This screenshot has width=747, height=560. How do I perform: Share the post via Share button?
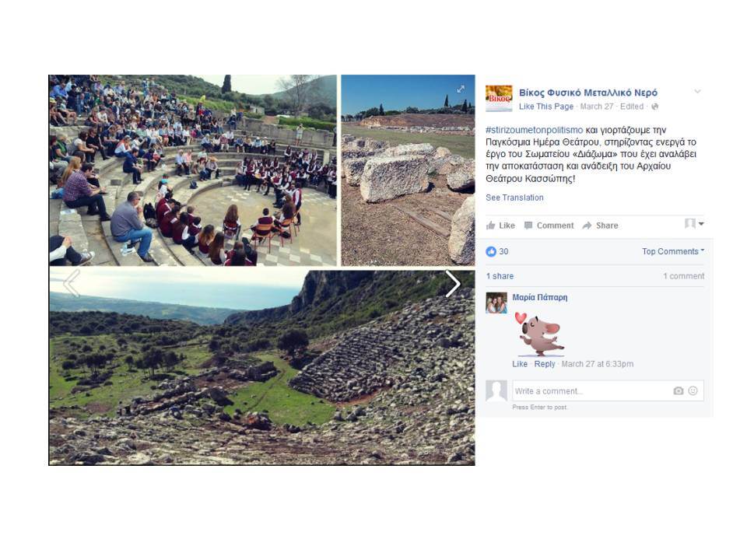point(600,226)
